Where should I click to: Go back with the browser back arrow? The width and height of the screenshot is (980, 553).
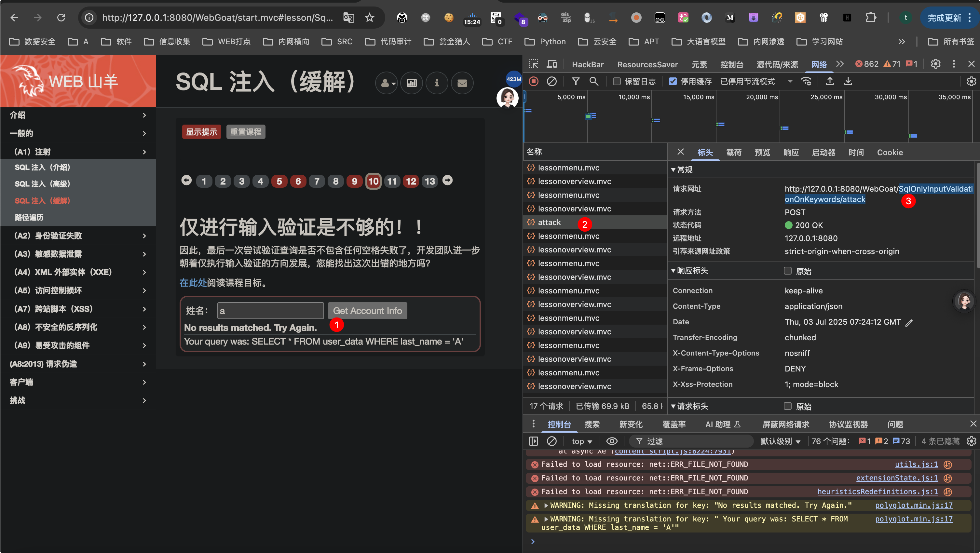14,18
